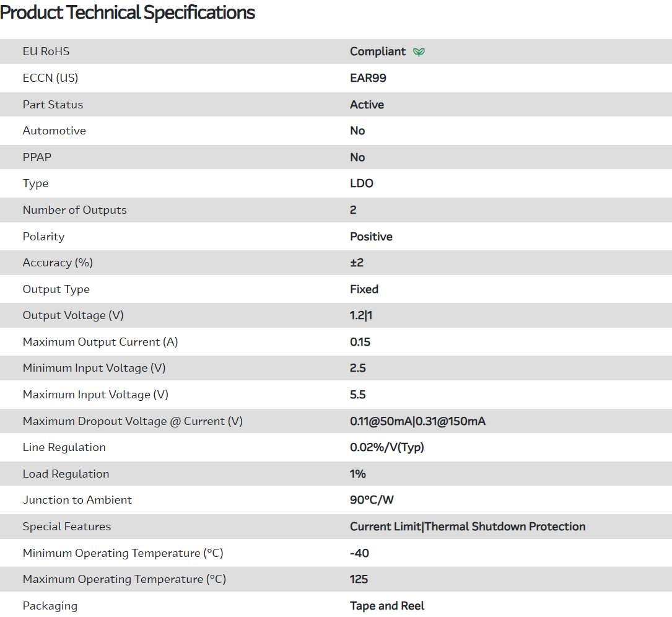Click the PPAP row label

point(37,157)
